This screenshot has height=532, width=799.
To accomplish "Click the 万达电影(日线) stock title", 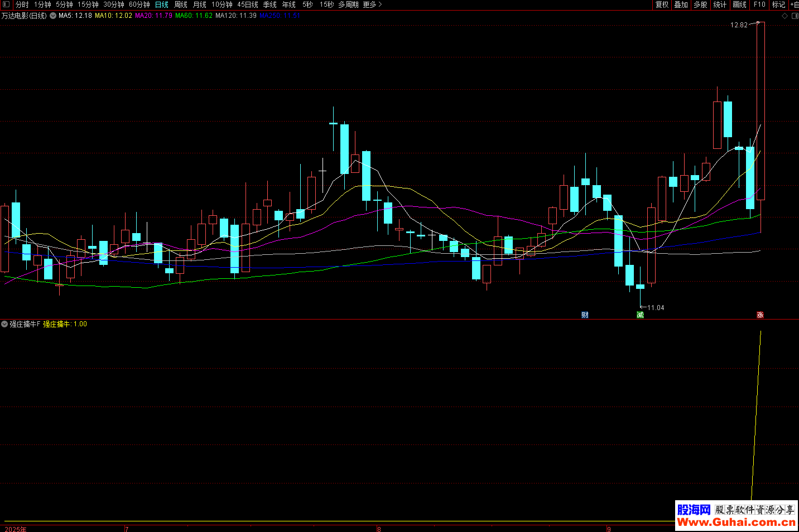I will tap(24, 16).
